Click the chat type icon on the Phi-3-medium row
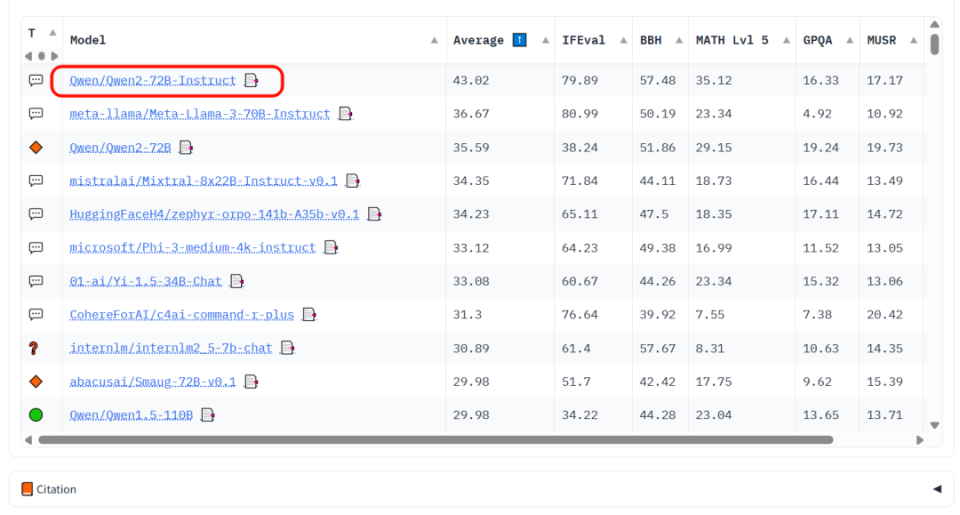960x515 pixels. tap(36, 247)
